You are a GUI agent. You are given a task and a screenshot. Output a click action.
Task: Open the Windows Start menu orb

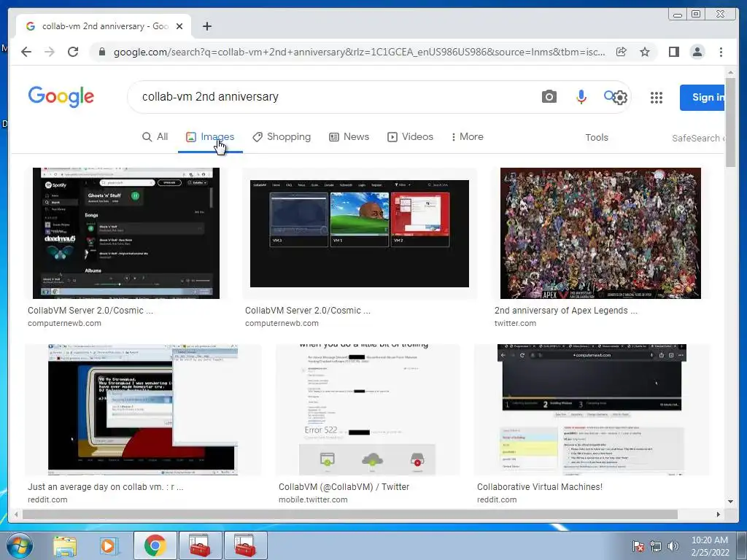(20, 545)
